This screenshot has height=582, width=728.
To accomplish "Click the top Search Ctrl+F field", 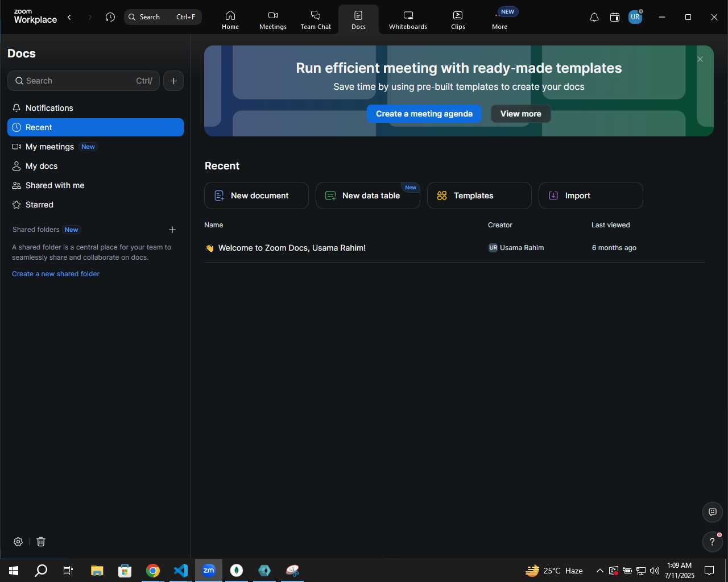I will pyautogui.click(x=163, y=17).
